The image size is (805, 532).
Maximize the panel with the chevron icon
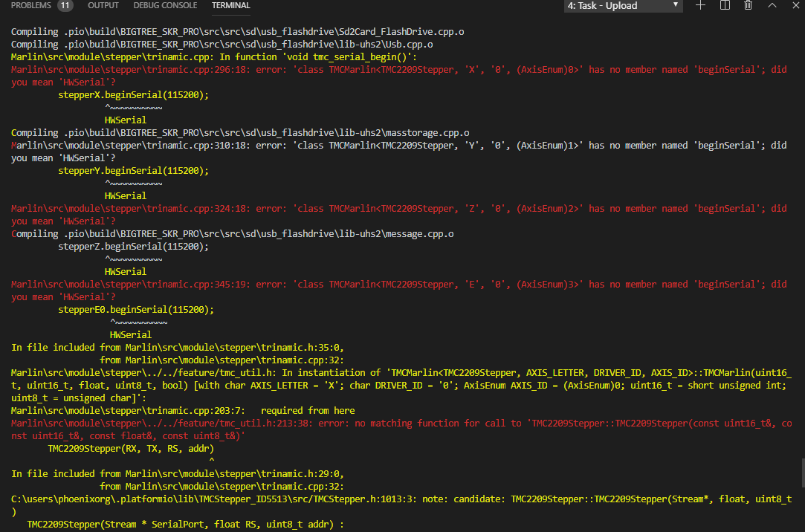tap(772, 6)
